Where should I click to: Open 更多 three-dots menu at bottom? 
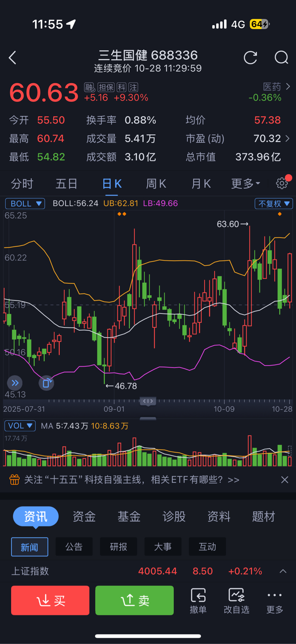click(x=274, y=600)
